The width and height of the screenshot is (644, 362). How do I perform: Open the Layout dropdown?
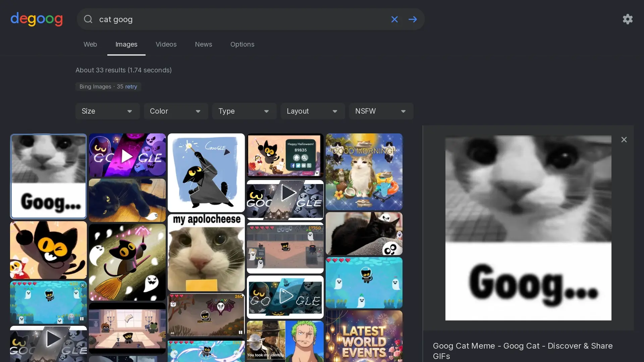point(313,111)
